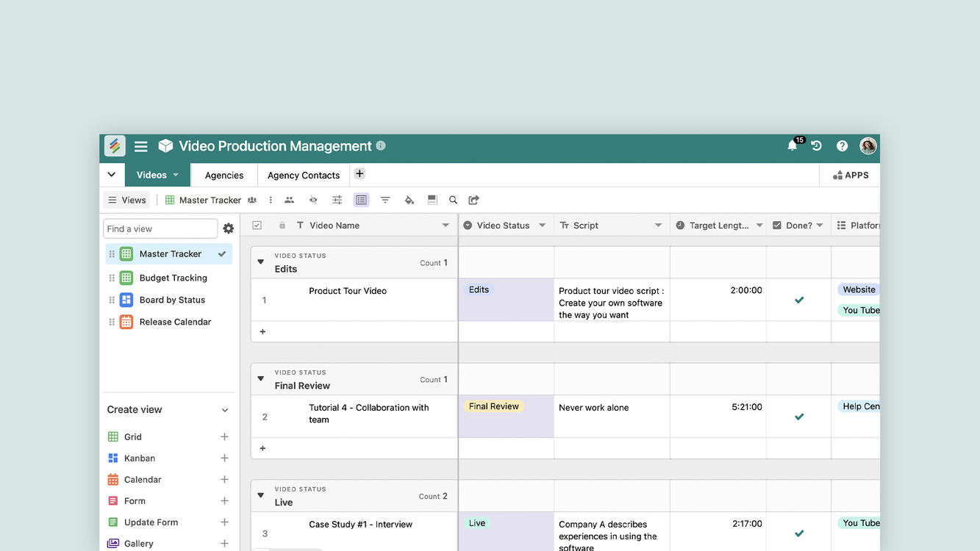Expand the tables list chevron
This screenshot has width=980, height=551.
(111, 175)
